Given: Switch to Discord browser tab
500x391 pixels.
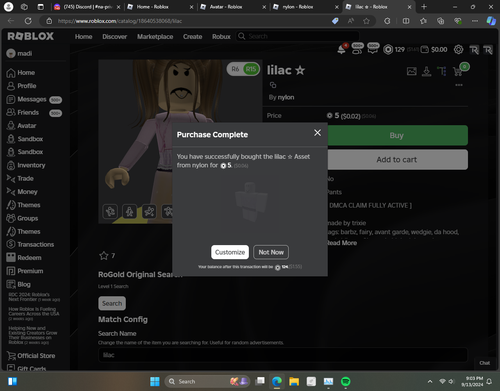Looking at the screenshot, I should click(86, 7).
